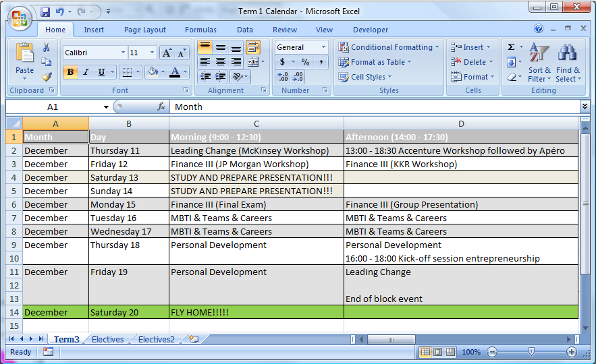Open the font name dropdown Calibri
The image size is (596, 364).
coord(123,53)
